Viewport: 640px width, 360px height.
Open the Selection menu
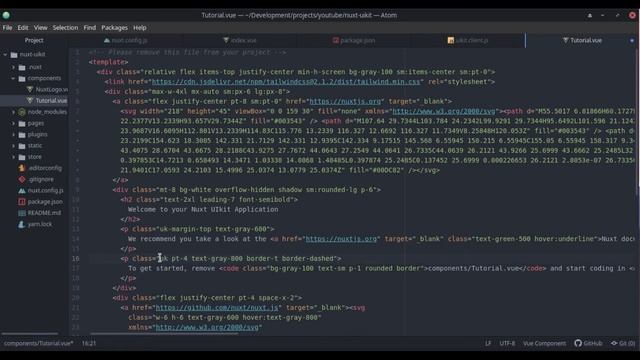[65, 28]
